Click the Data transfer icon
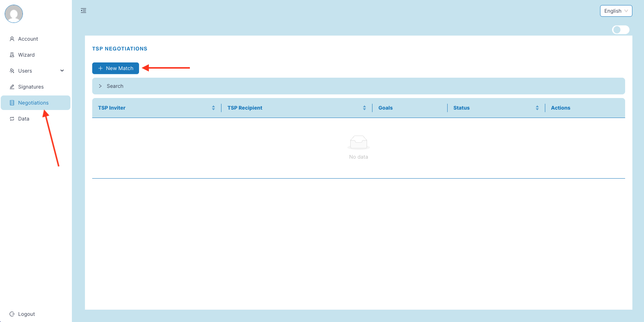Image resolution: width=644 pixels, height=322 pixels. pyautogui.click(x=12, y=119)
